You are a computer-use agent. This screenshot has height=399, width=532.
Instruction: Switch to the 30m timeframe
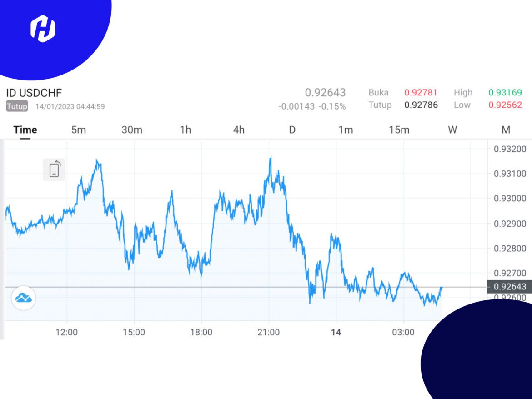pos(132,130)
